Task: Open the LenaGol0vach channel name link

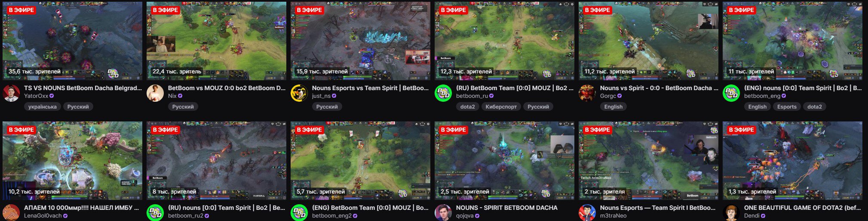Action: pos(43,216)
